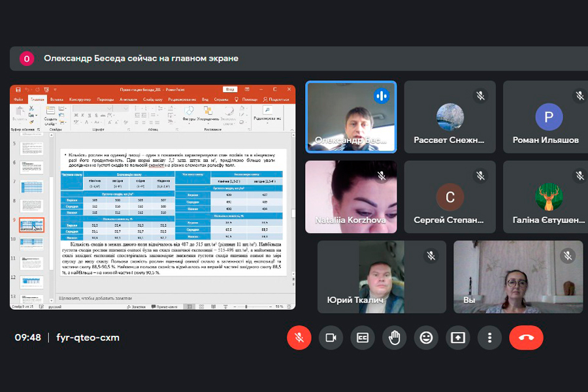Open the Файл tab
Screen dimensions: 588x392
coord(18,99)
